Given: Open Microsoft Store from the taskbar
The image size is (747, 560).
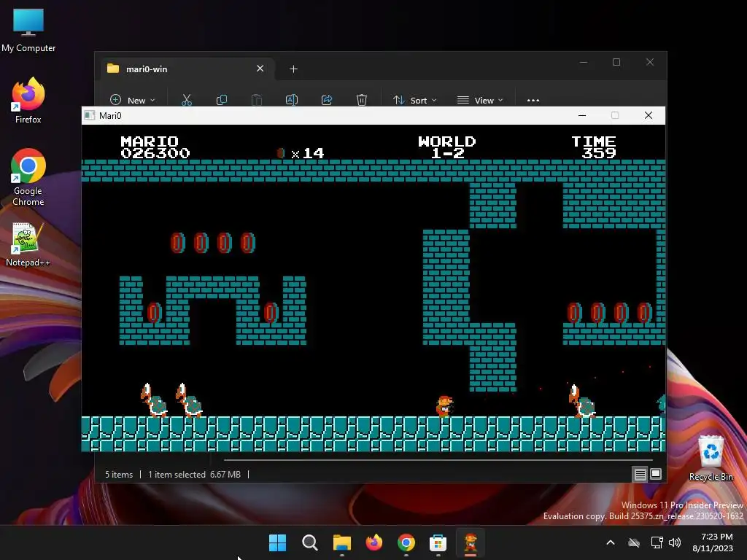Looking at the screenshot, I should 438,542.
